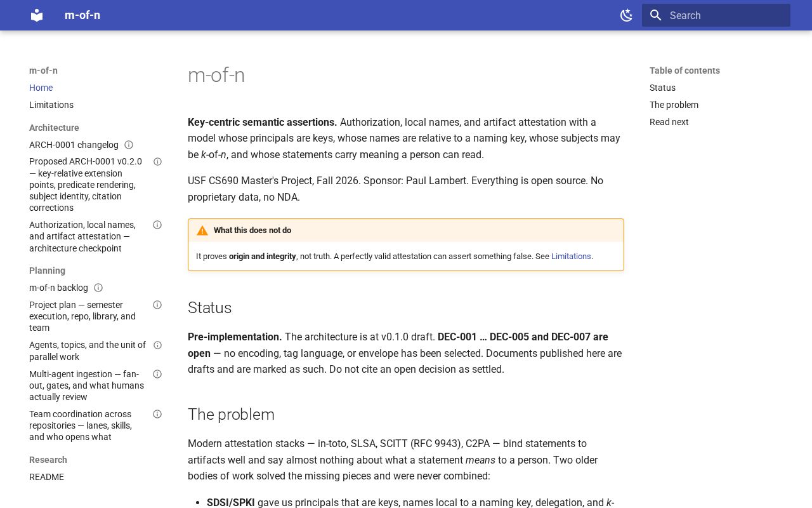The image size is (812, 508).
Task: Open ARCH-0001 changelog page
Action: 74,145
